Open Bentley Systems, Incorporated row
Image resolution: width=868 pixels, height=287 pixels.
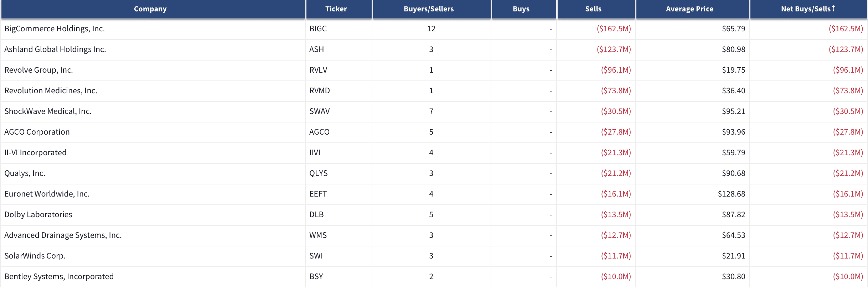tap(434, 277)
